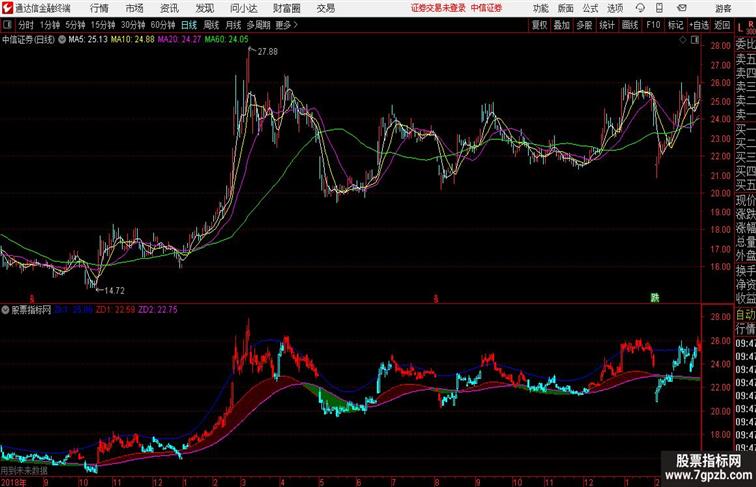Click the 用到未来数据 notice text
The height and width of the screenshot is (487, 756).
[x=24, y=470]
